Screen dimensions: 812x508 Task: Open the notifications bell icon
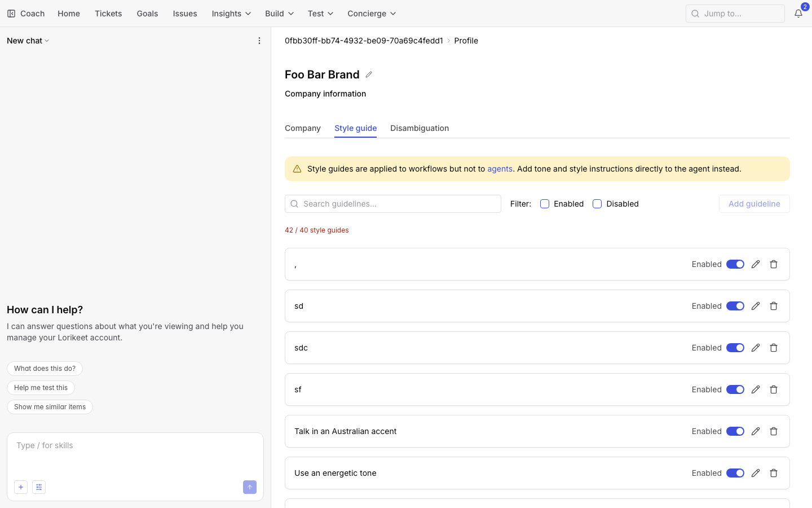[x=798, y=14]
